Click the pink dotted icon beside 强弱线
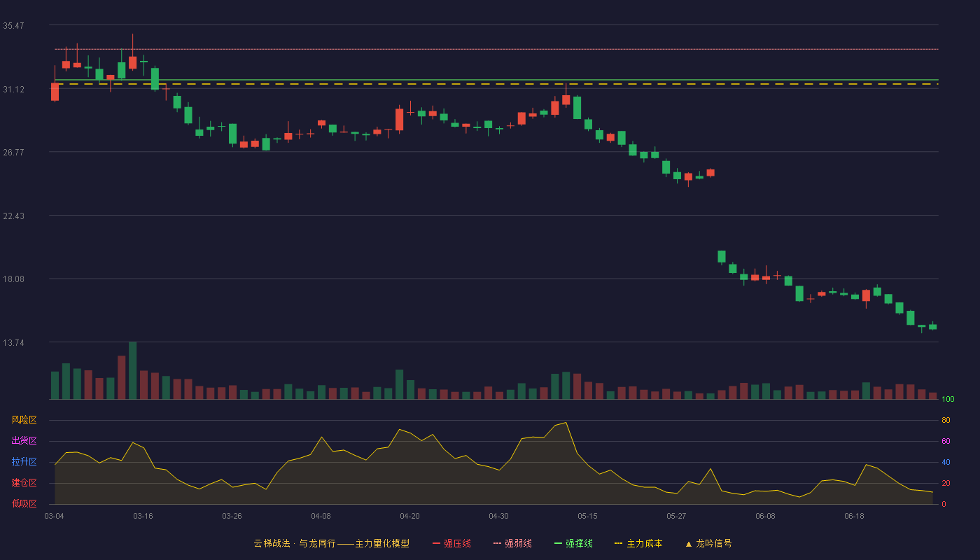 coord(498,543)
